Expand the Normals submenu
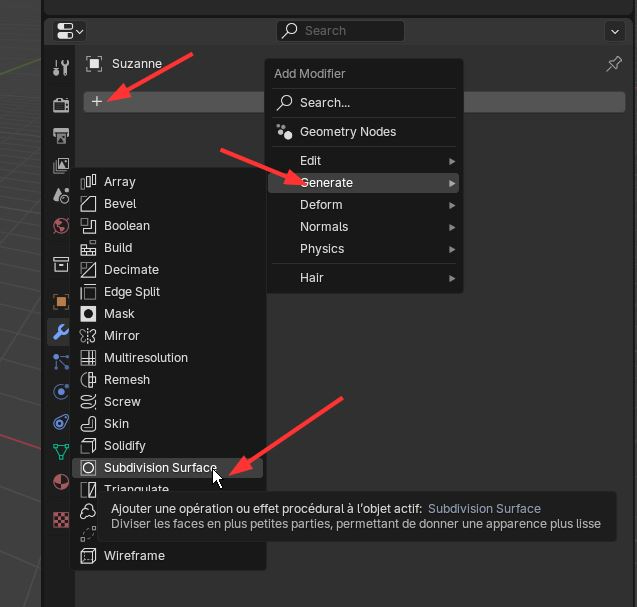Image resolution: width=637 pixels, height=607 pixels. pos(364,227)
